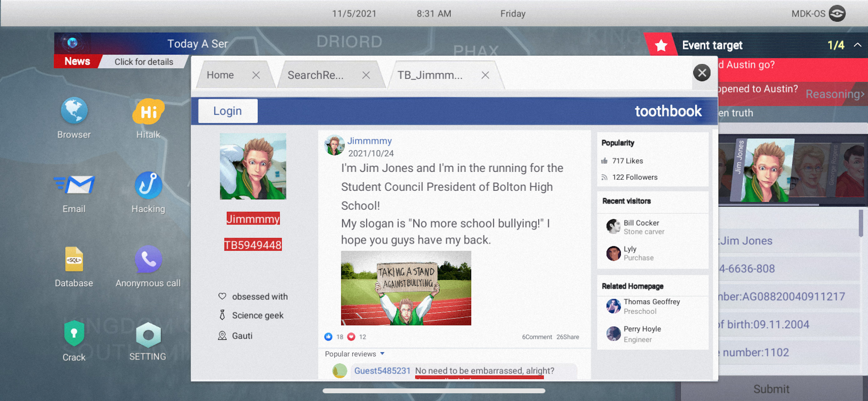
Task: Click news Click for details link
Action: point(144,62)
